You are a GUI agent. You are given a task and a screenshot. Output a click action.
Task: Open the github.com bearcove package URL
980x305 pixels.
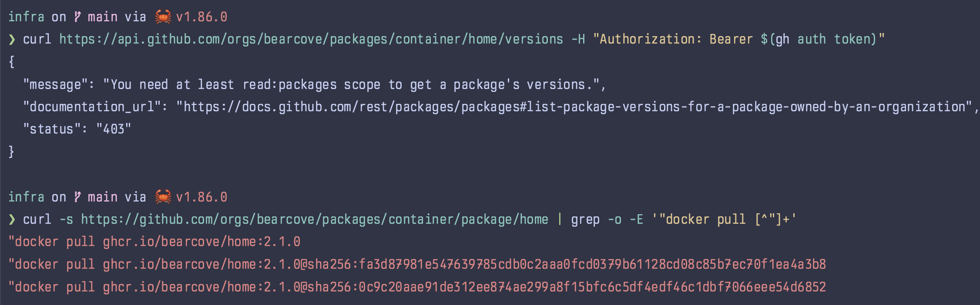[x=315, y=219]
